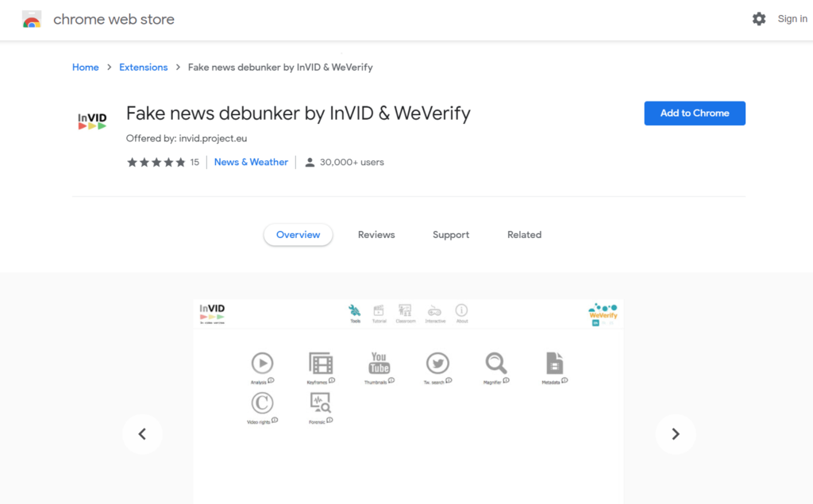
Task: Advance the screenshot carousel with the right arrow
Action: click(x=675, y=433)
